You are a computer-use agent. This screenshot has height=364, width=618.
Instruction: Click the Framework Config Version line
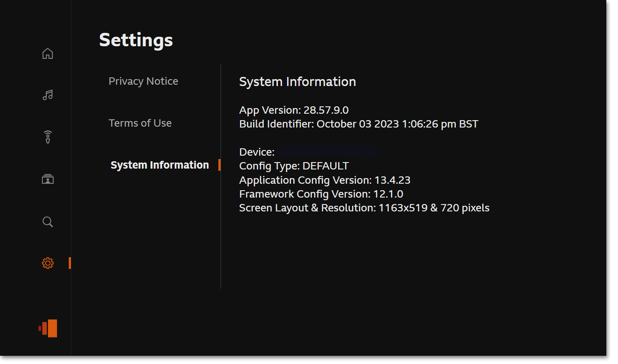(321, 194)
